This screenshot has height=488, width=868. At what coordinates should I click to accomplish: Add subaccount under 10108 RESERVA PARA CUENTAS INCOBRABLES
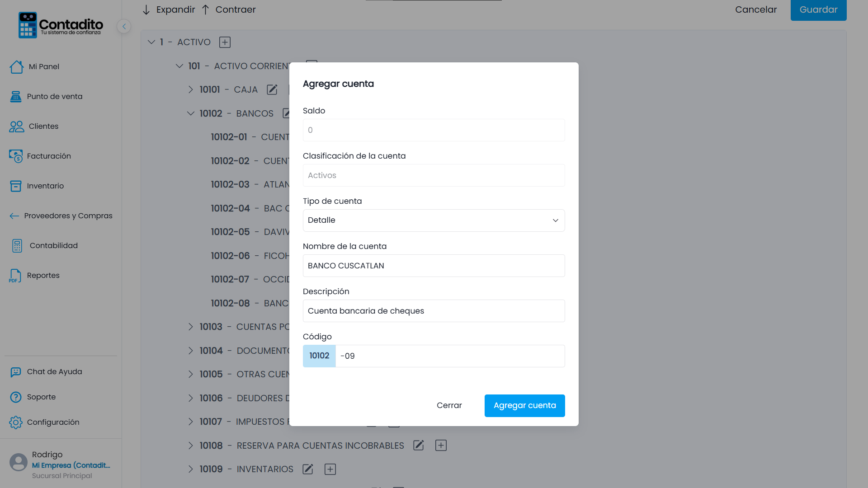coord(441,446)
